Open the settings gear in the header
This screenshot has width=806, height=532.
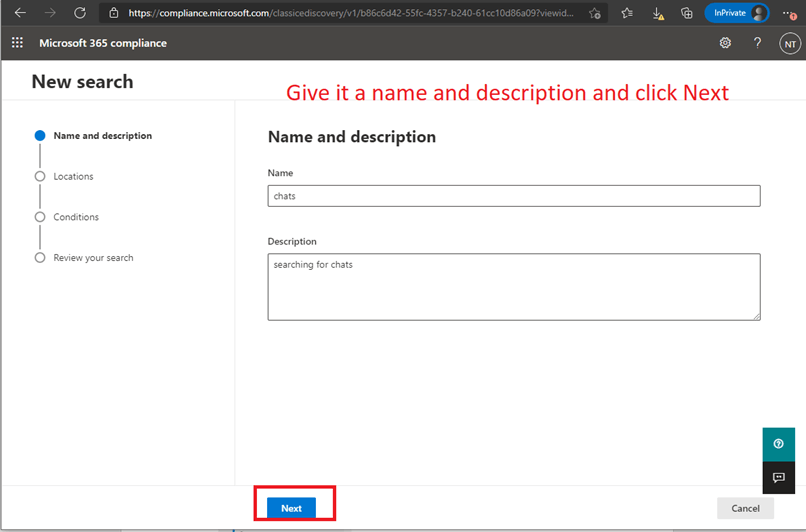[x=725, y=43]
